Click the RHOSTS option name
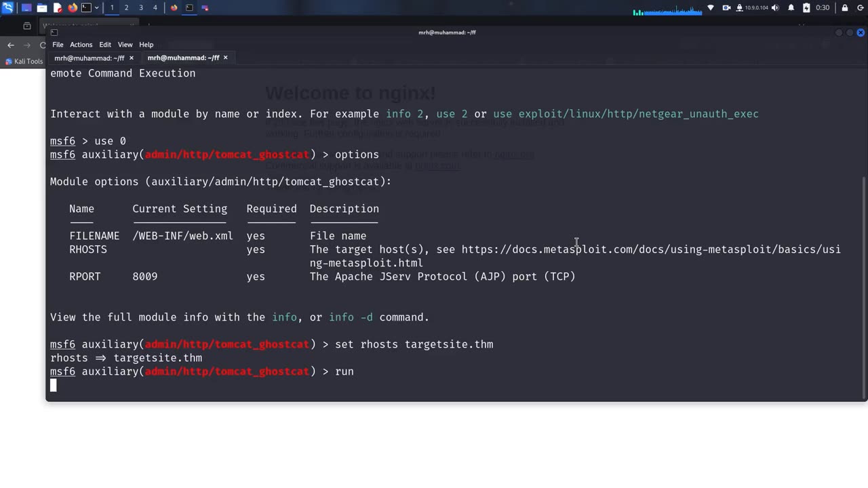 click(88, 249)
